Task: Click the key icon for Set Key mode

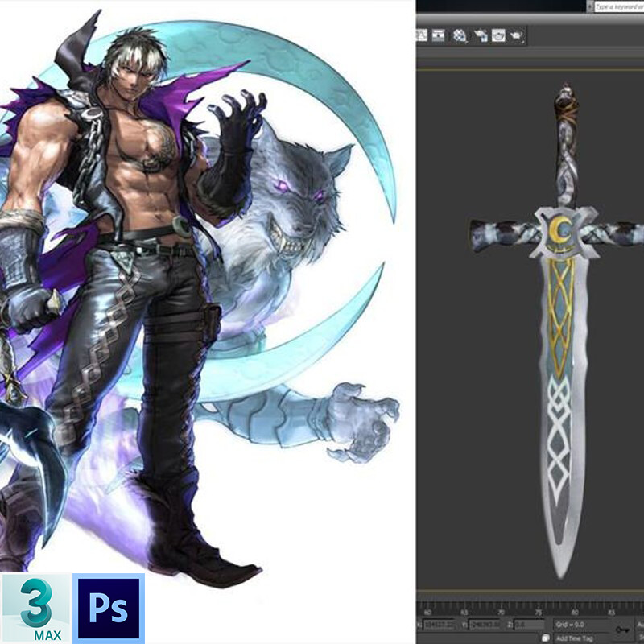Action: (622, 629)
